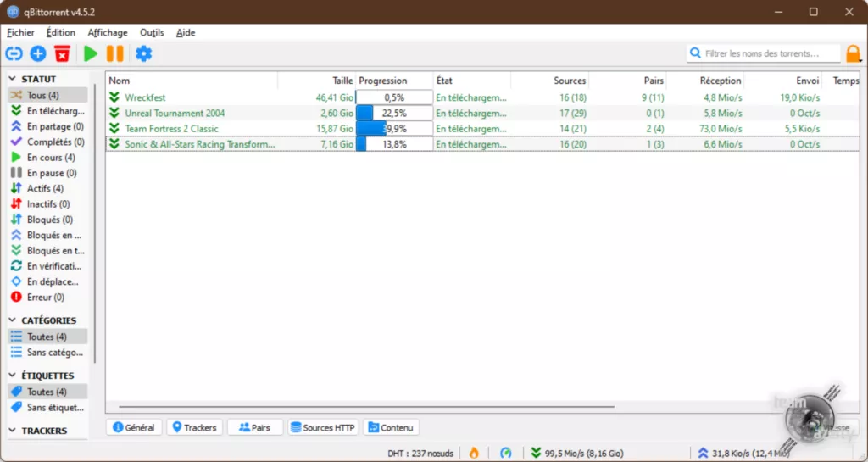Click the Unreal Tournament 22,5% progress bar
Screen dimensions: 868x462
tap(394, 113)
